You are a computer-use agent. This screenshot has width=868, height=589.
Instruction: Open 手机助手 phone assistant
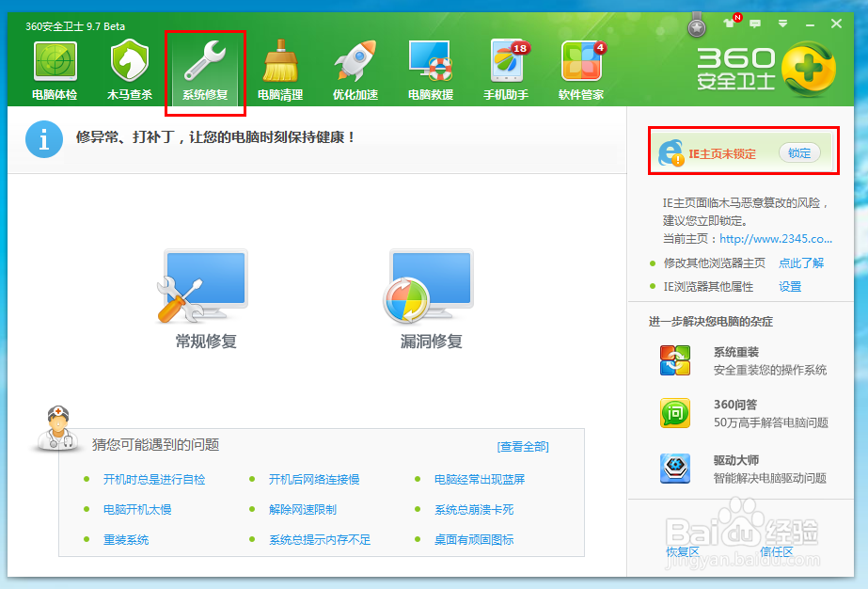coord(506,71)
